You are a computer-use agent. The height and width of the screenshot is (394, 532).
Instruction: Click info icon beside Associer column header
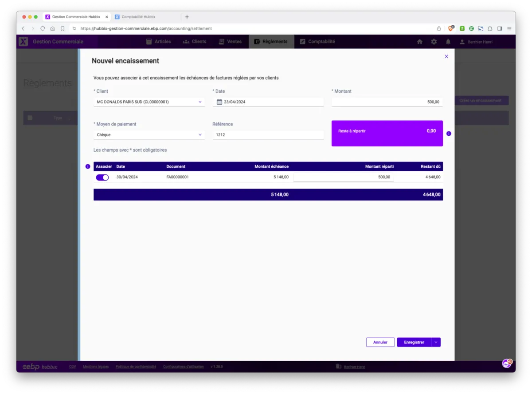[x=87, y=166]
